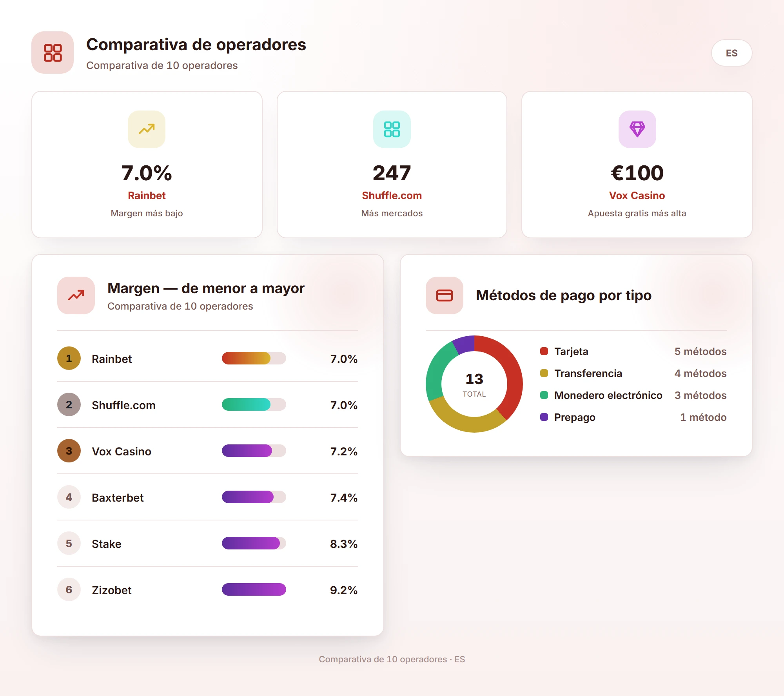The width and height of the screenshot is (784, 696).
Task: Click the €100 free bet figure
Action: pos(637,173)
